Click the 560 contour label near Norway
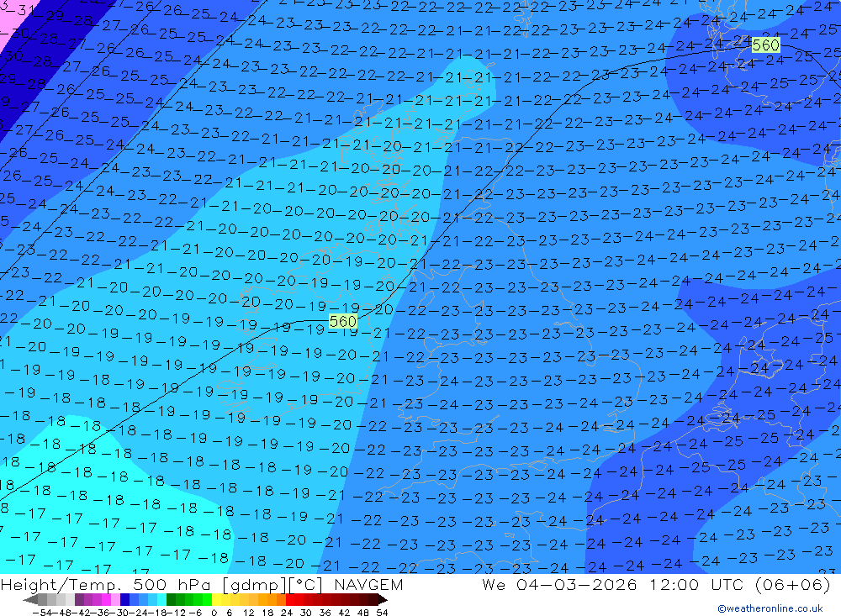This screenshot has height=616, width=841. (x=765, y=45)
